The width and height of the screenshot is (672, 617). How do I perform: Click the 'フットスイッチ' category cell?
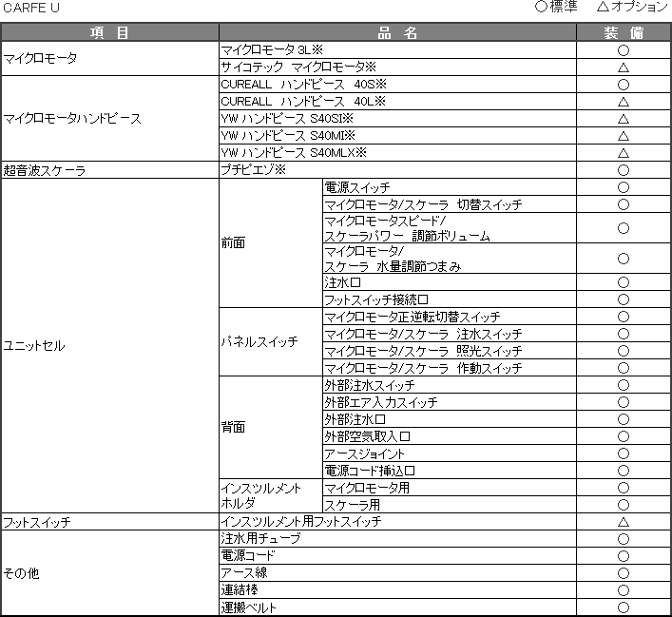tap(109, 521)
